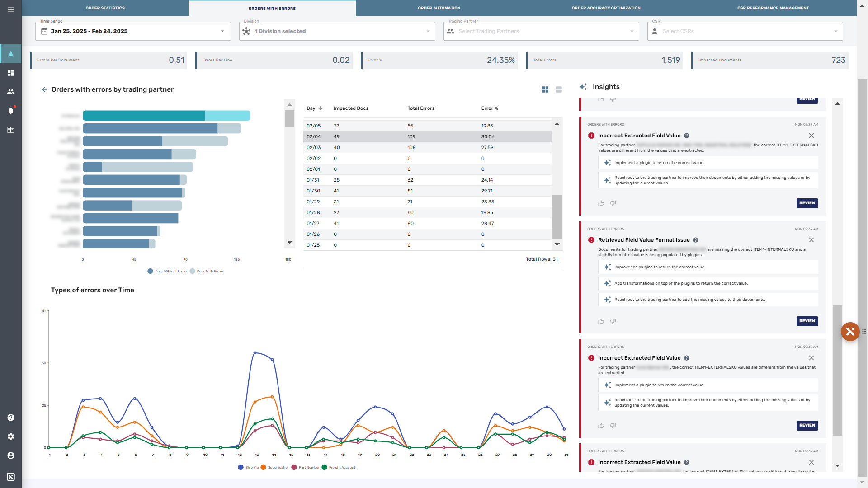This screenshot has height=488, width=868.
Task: Select the 02/04 table row
Action: (x=427, y=136)
